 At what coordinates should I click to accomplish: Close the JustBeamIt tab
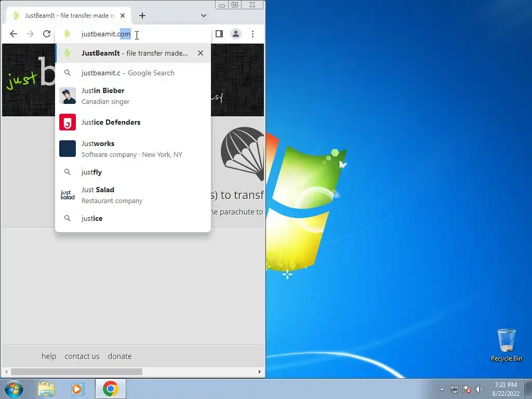coord(123,16)
